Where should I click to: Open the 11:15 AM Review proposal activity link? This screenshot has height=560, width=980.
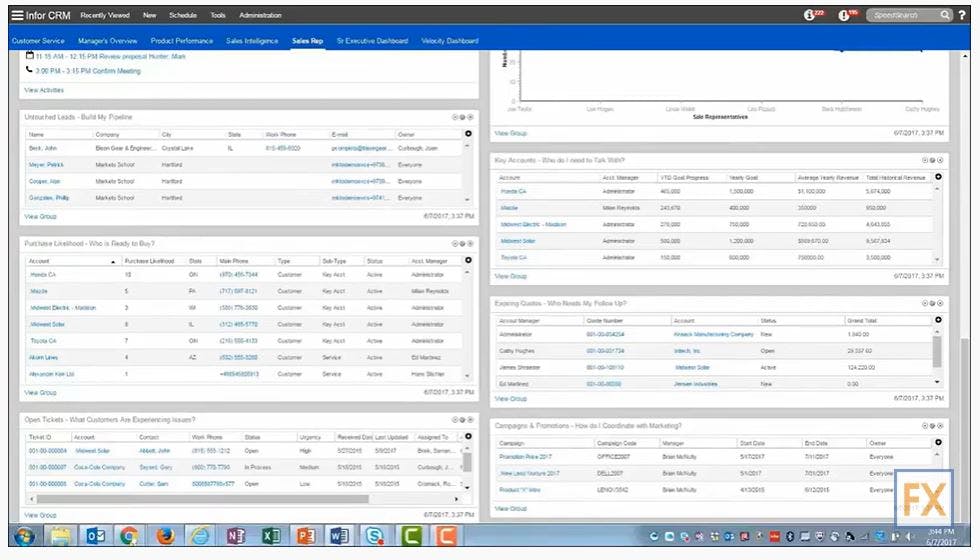coord(111,56)
